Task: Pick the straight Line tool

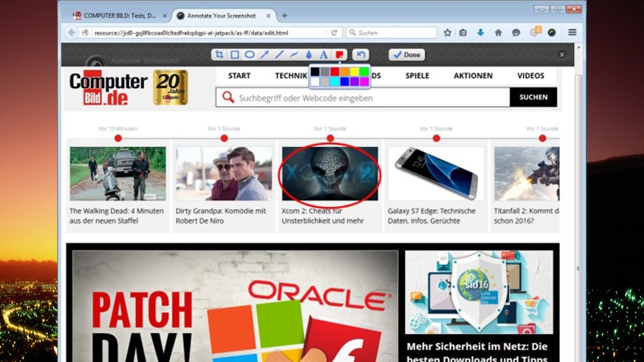Action: pyautogui.click(x=279, y=55)
